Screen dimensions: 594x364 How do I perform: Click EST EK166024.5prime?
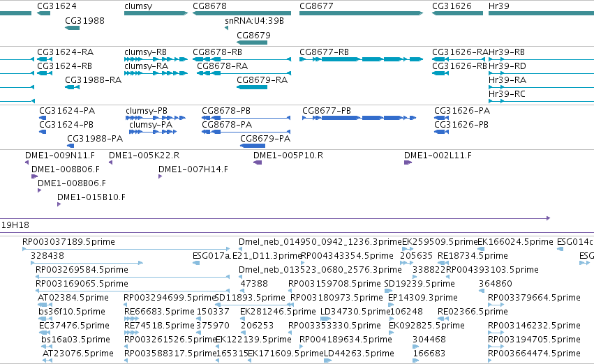click(x=516, y=242)
